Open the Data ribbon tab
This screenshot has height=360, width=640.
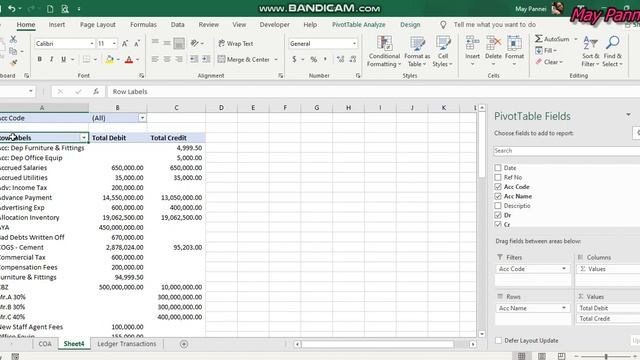(178, 24)
